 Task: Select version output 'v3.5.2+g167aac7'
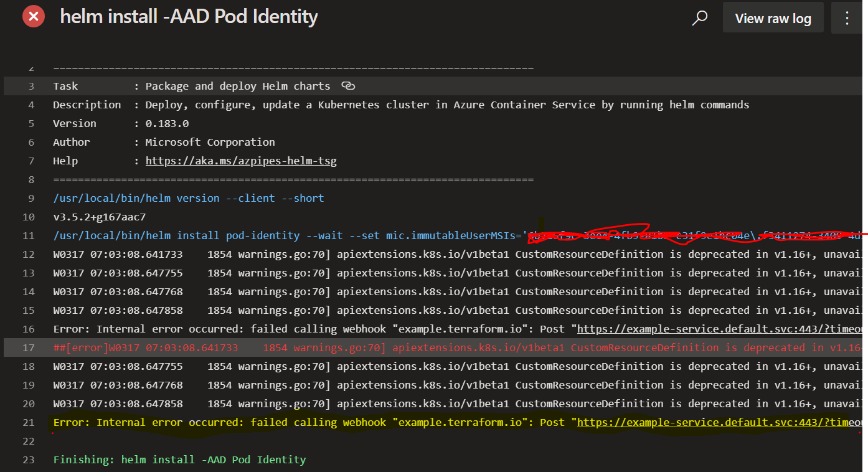pyautogui.click(x=100, y=217)
